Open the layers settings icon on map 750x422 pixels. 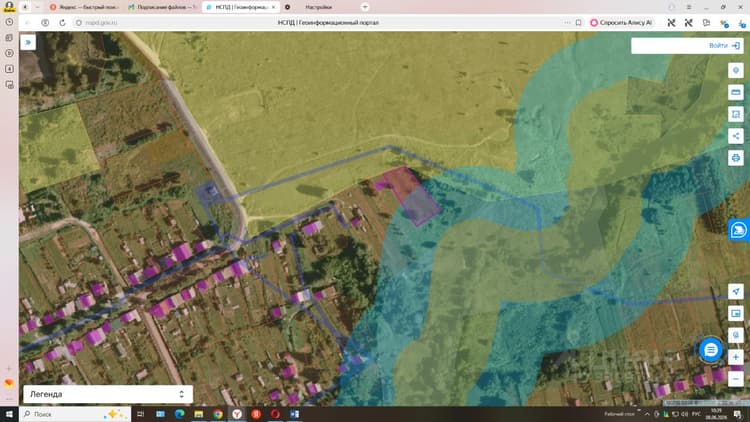[x=736, y=70]
